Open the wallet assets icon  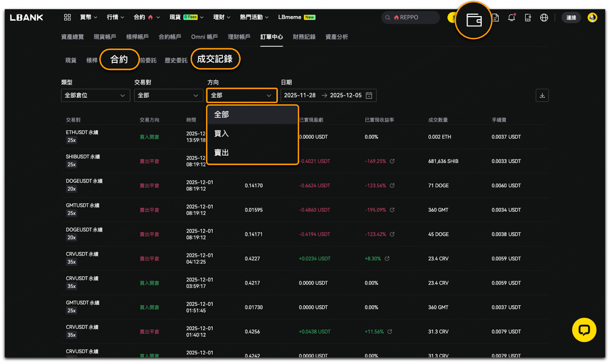474,20
